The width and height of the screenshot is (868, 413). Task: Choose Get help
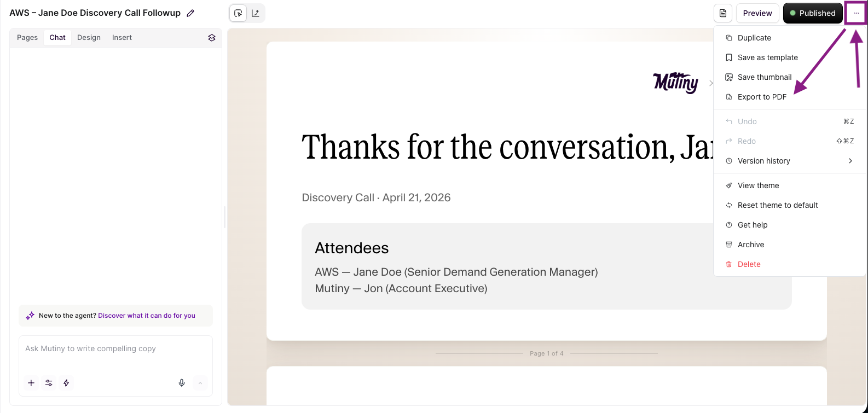pyautogui.click(x=790, y=225)
